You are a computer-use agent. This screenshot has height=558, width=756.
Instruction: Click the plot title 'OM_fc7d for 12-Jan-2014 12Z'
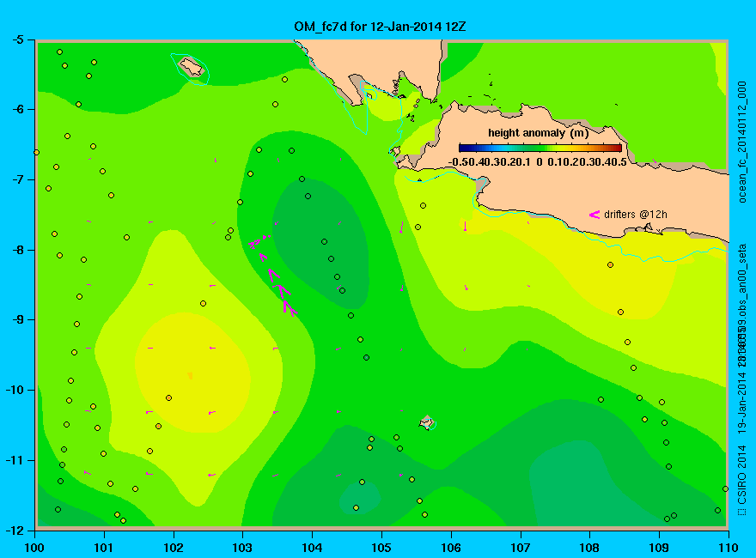point(380,26)
